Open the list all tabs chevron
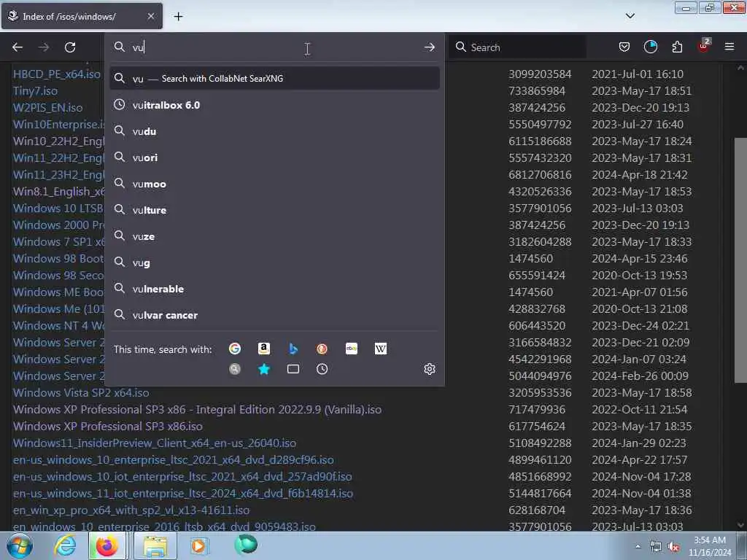The image size is (747, 560). 630,16
